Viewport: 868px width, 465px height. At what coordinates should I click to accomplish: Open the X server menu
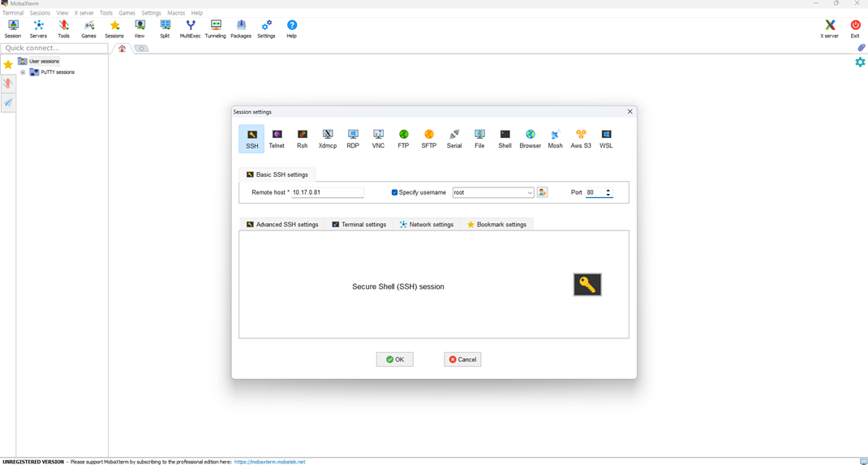pyautogui.click(x=84, y=13)
